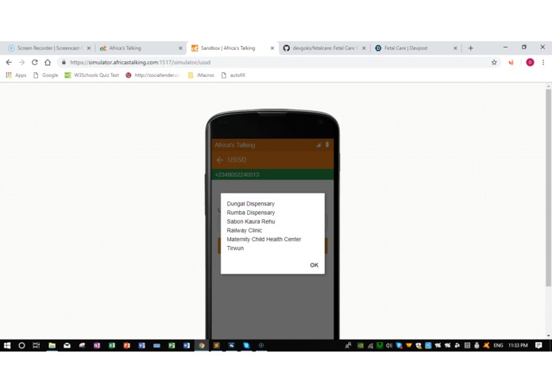The width and height of the screenshot is (552, 392).
Task: Open the Action Center notifications icon
Action: click(538, 346)
